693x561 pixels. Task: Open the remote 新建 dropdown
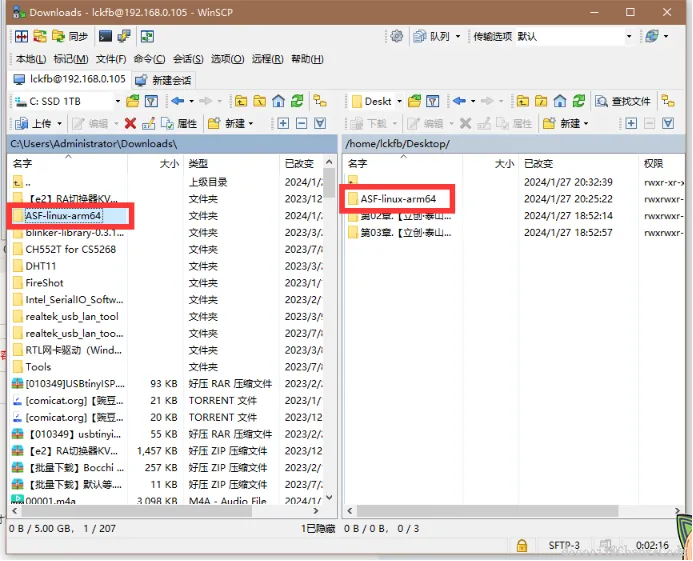click(x=566, y=123)
